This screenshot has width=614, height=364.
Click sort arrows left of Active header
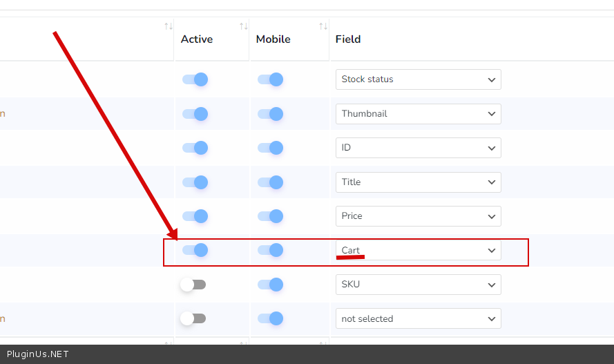[168, 26]
